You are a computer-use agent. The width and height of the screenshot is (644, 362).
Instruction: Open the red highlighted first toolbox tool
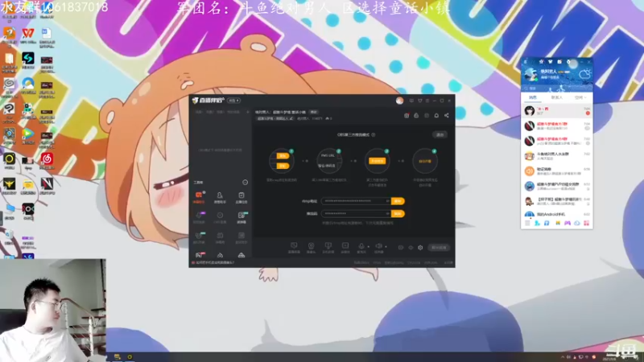coord(199,197)
